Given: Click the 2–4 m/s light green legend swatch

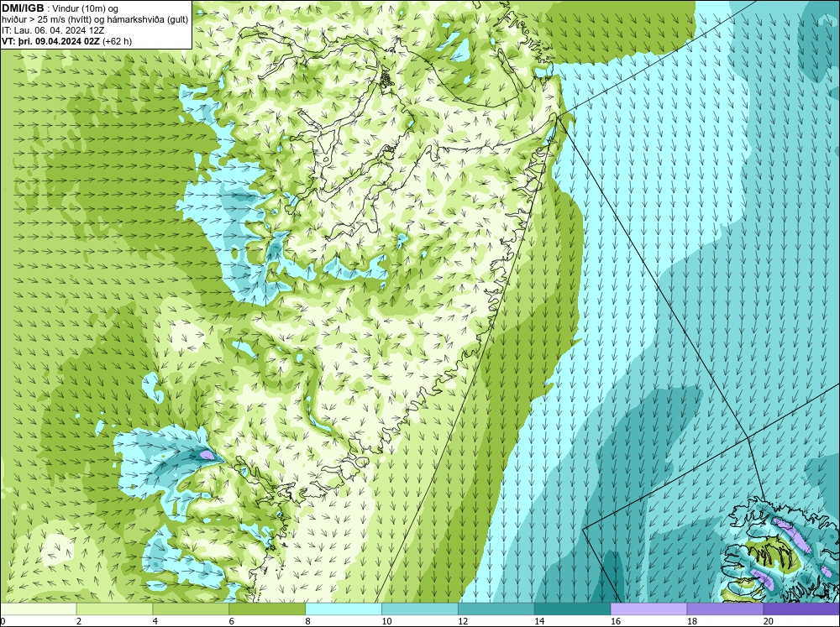Looking at the screenshot, I should tap(114, 609).
